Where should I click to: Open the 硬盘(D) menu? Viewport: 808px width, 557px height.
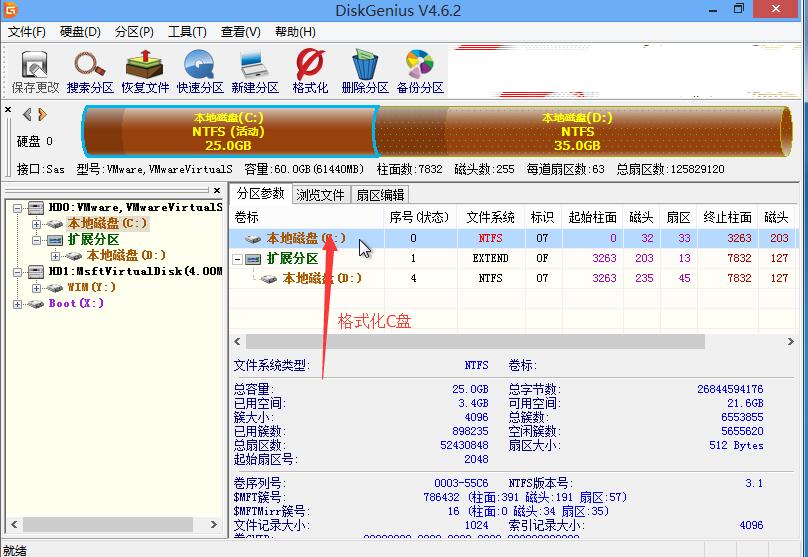coord(80,32)
